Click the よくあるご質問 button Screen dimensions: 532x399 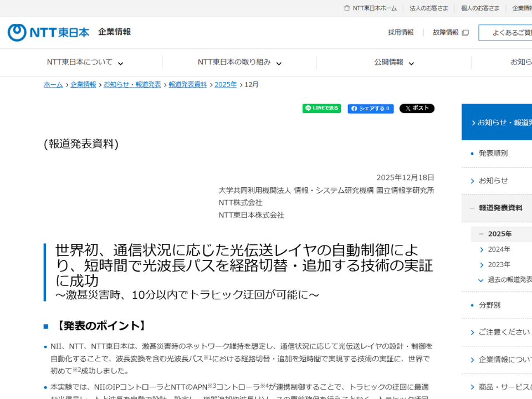tap(513, 33)
